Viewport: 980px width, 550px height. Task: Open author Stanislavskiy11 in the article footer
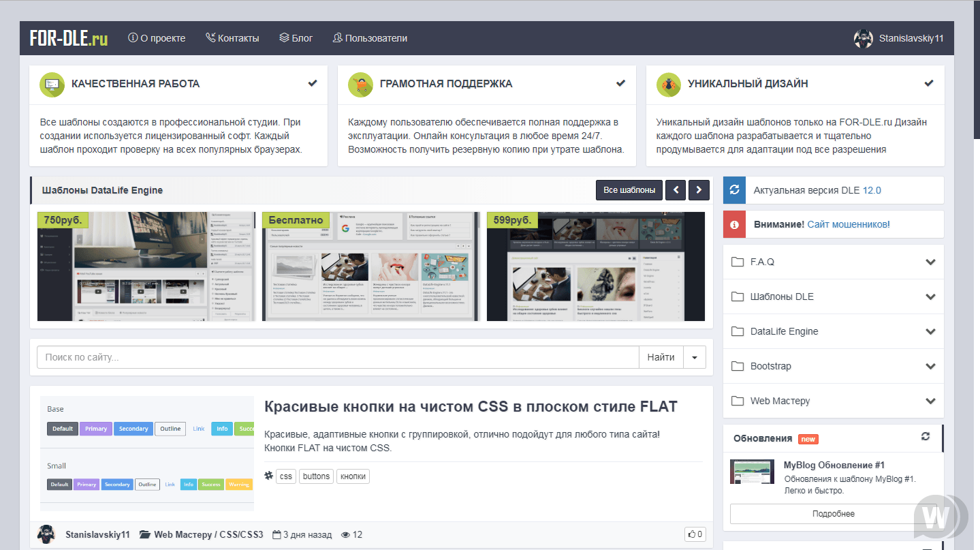tap(97, 535)
